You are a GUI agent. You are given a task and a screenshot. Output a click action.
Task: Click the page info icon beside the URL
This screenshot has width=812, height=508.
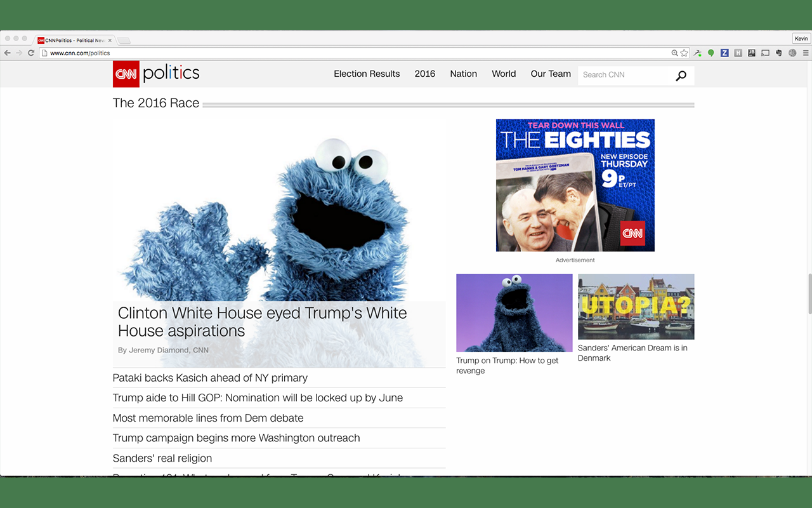click(x=45, y=53)
